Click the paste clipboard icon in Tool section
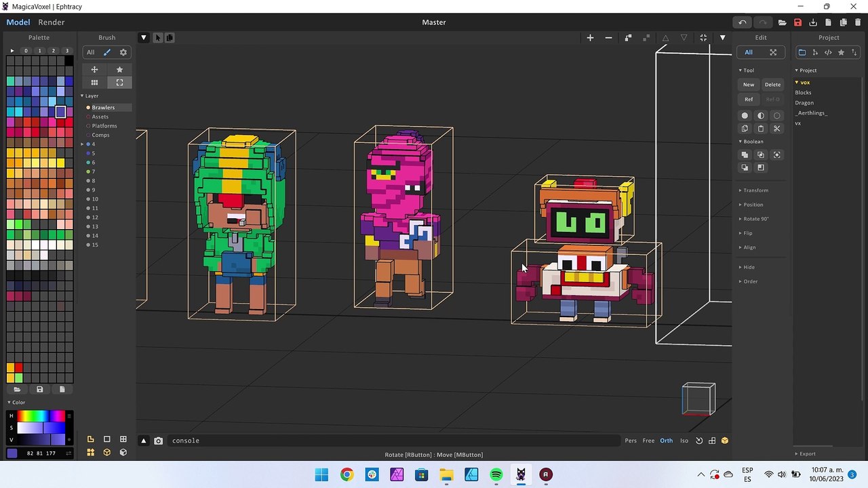This screenshot has width=868, height=488. click(x=761, y=129)
